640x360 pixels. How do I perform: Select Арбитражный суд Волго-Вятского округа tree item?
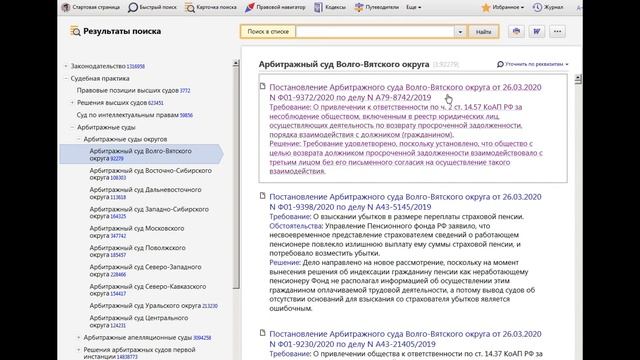point(140,154)
